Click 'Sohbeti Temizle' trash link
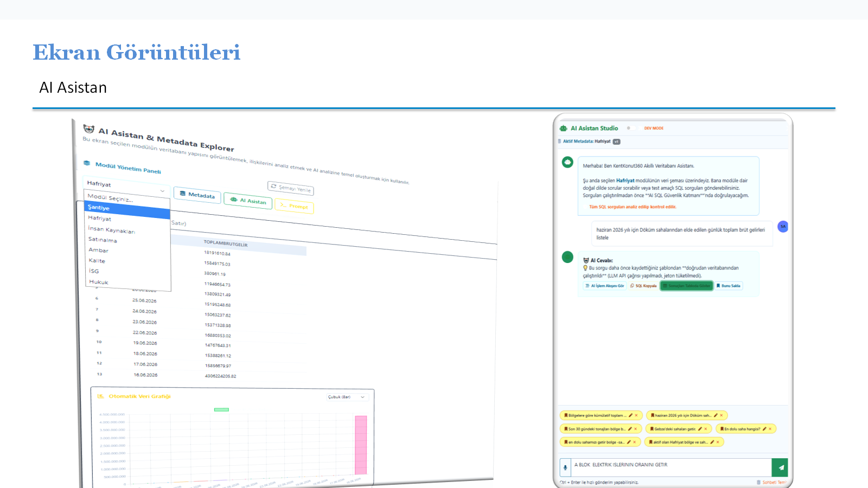The height and width of the screenshot is (488, 868). pyautogui.click(x=771, y=482)
